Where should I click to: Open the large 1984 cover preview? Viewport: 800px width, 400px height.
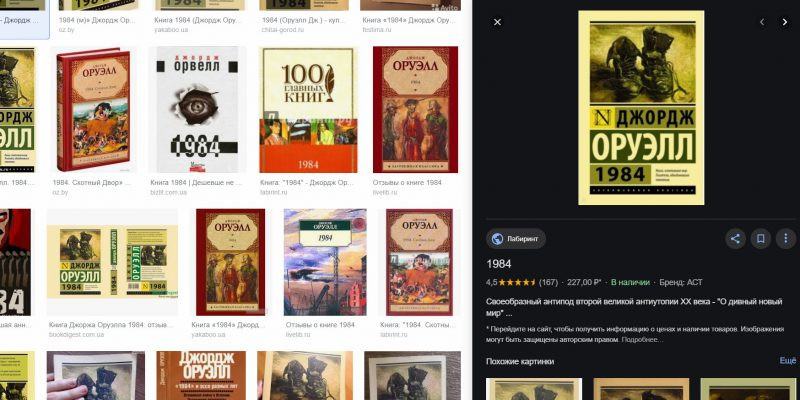641,108
